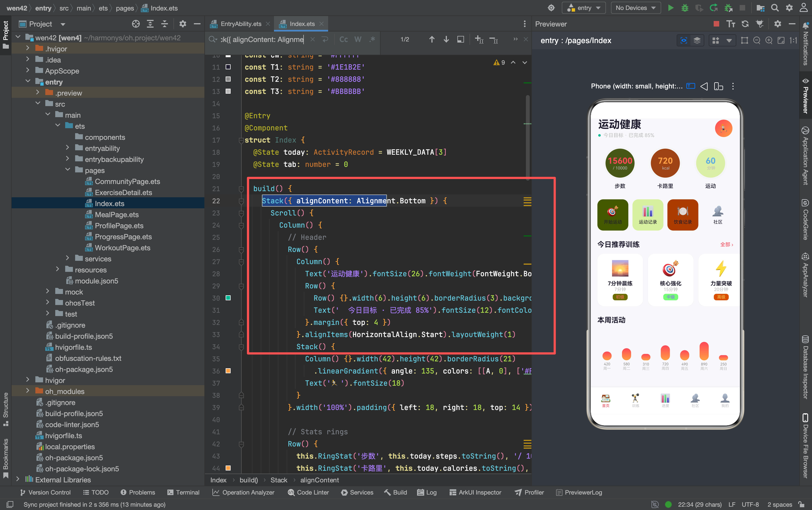
Task: Open the ArkUI Inspector tool window
Action: click(x=475, y=493)
